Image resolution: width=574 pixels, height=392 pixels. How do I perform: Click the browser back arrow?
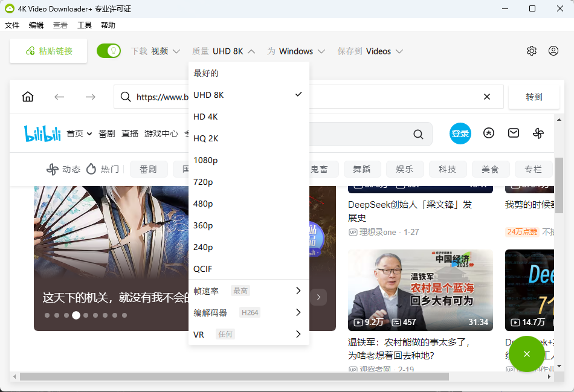[59, 97]
